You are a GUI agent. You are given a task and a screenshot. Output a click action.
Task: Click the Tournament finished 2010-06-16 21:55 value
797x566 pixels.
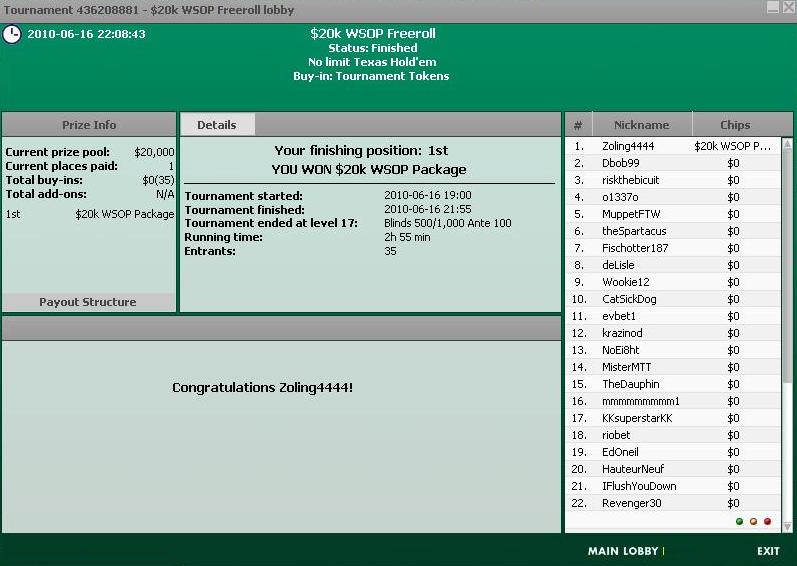pyautogui.click(x=427, y=209)
